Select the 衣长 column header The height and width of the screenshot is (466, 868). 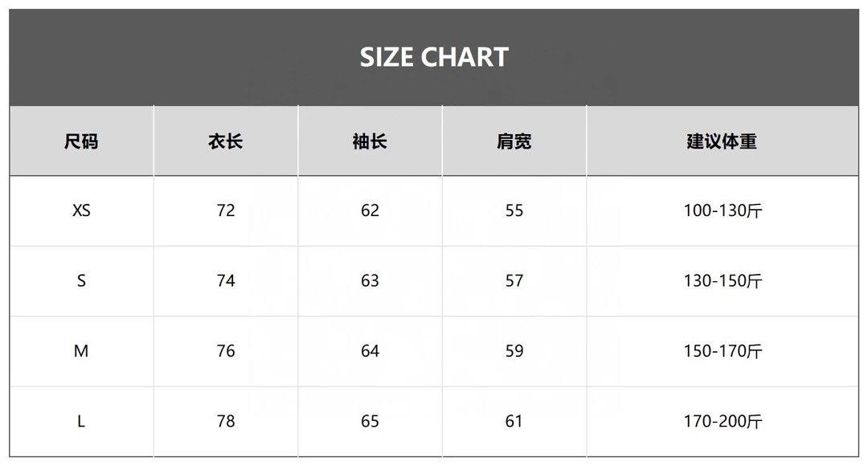coord(225,141)
